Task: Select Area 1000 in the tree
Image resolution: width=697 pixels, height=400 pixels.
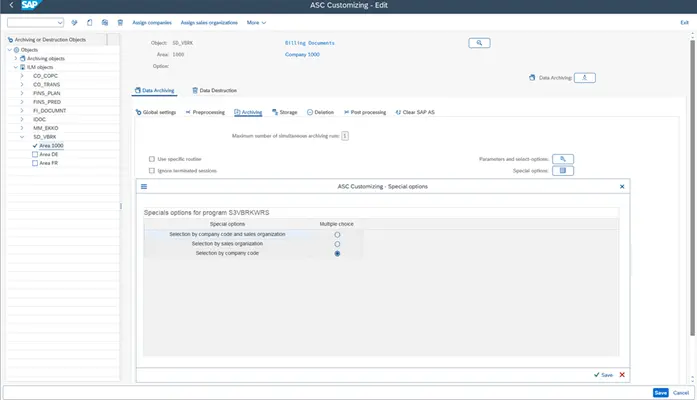Action: pyautogui.click(x=51, y=146)
